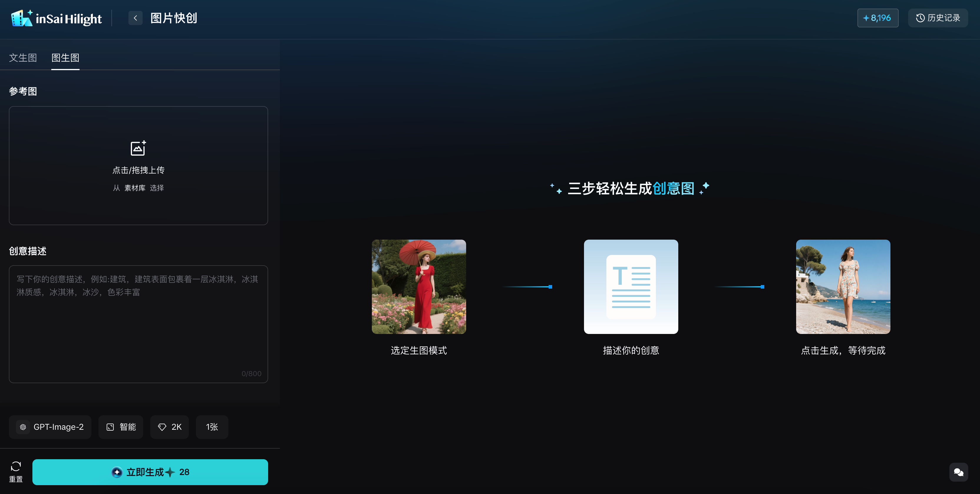Image resolution: width=980 pixels, height=494 pixels.
Task: Click the 立即生成 generate button
Action: [x=150, y=472]
